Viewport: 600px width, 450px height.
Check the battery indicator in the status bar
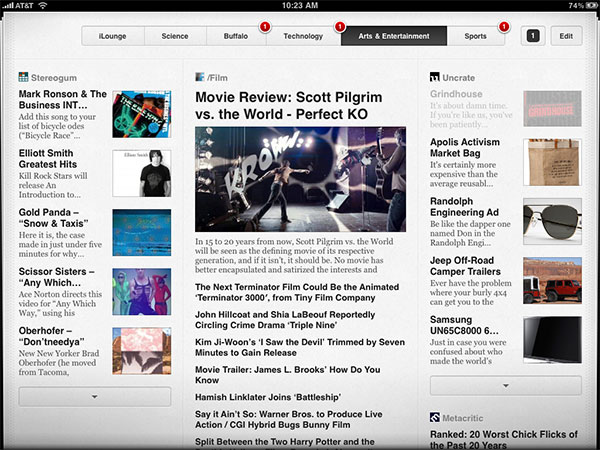coord(592,5)
